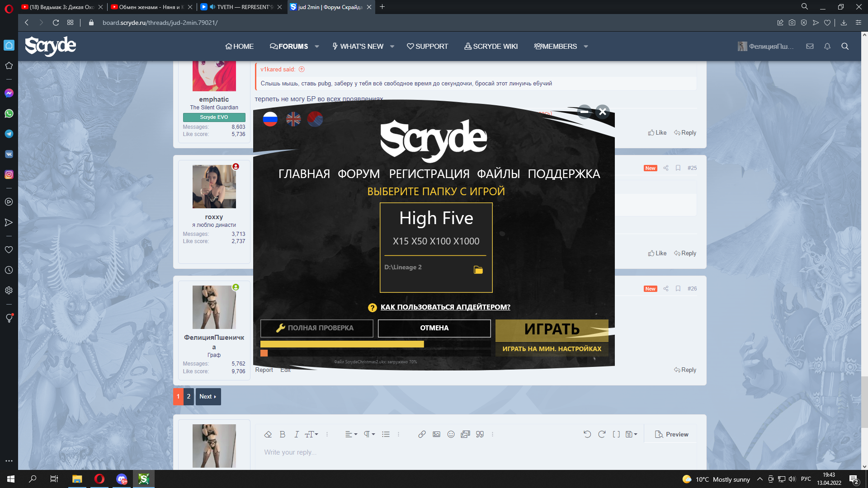Image resolution: width=868 pixels, height=488 pixels.
Task: Click the undo arrow in the reply editor
Action: pos(587,434)
